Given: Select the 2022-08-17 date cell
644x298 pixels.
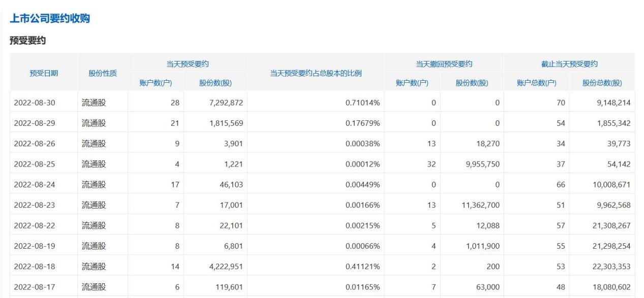Looking at the screenshot, I should click(35, 287).
